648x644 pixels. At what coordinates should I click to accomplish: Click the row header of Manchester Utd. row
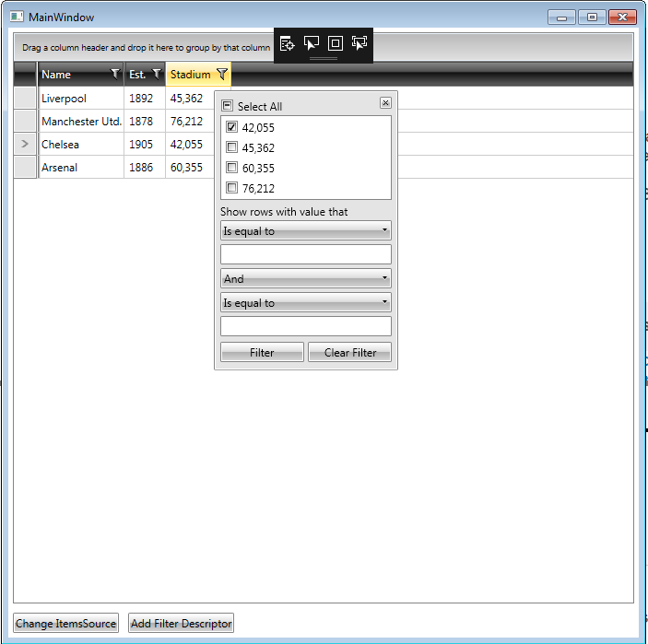(x=25, y=122)
